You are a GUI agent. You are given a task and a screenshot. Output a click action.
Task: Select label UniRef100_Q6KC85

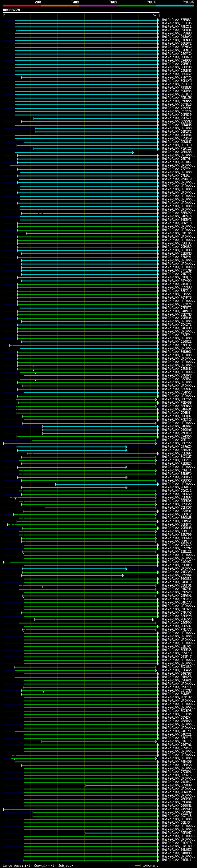pos(177,152)
